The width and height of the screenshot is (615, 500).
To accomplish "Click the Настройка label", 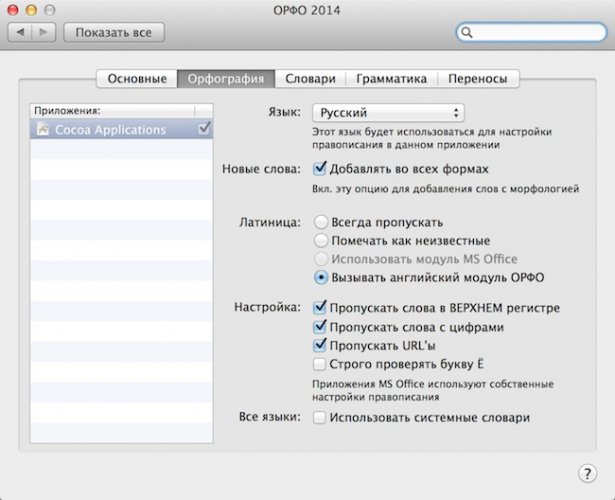I will pyautogui.click(x=267, y=307).
